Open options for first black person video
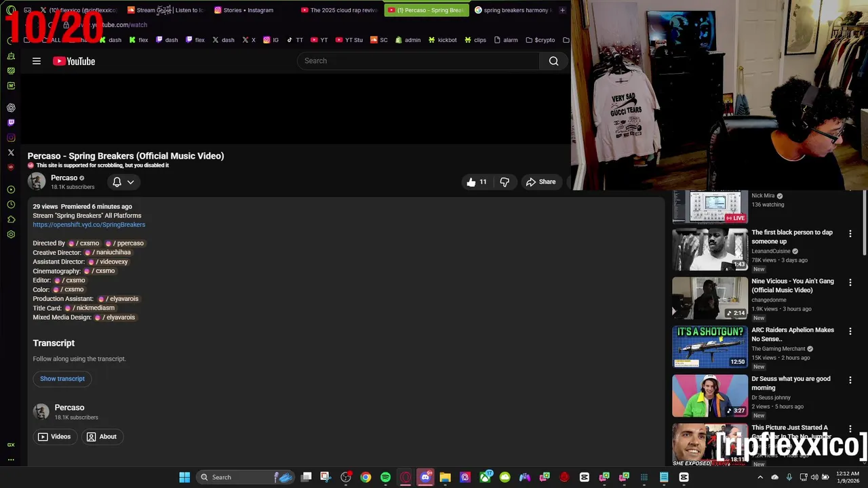Screen dimensions: 868x488 850,233
